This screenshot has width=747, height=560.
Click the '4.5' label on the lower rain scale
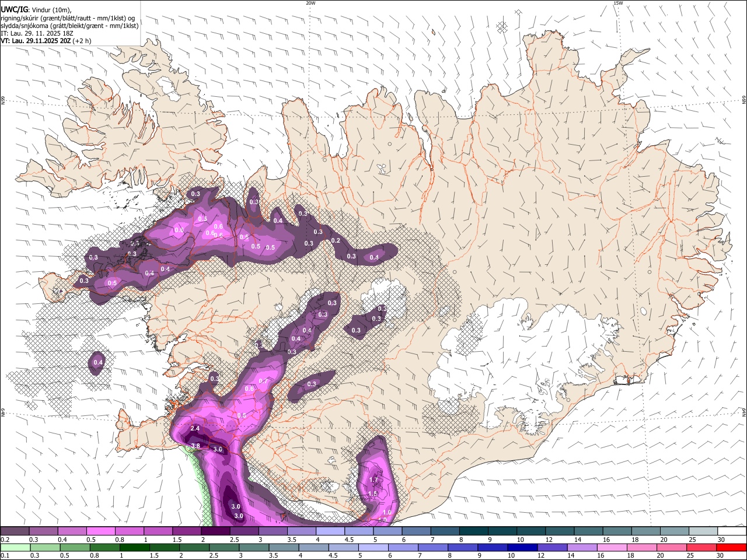point(333,555)
